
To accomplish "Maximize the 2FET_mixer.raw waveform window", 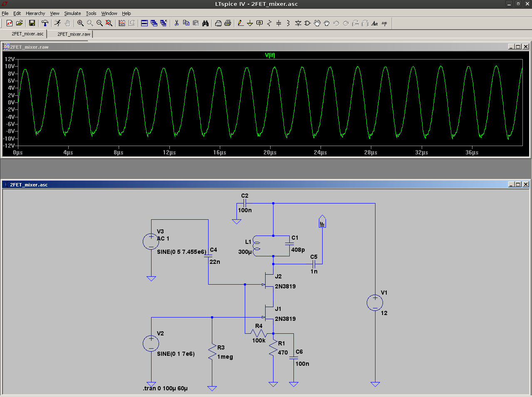I will [518, 47].
